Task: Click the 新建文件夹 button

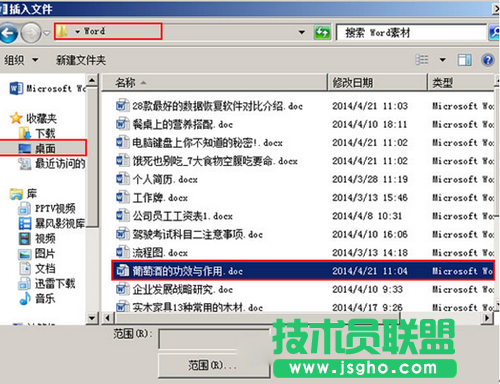Action: (x=81, y=60)
